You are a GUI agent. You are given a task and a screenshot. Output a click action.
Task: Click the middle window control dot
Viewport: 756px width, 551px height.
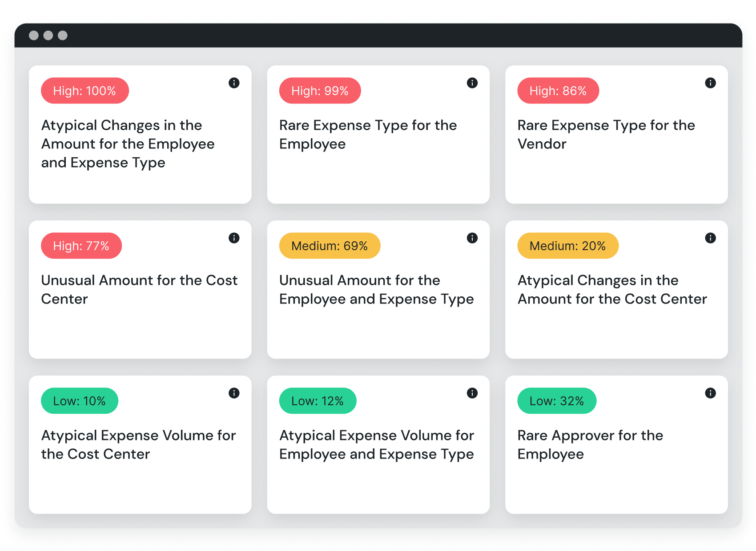tap(48, 35)
